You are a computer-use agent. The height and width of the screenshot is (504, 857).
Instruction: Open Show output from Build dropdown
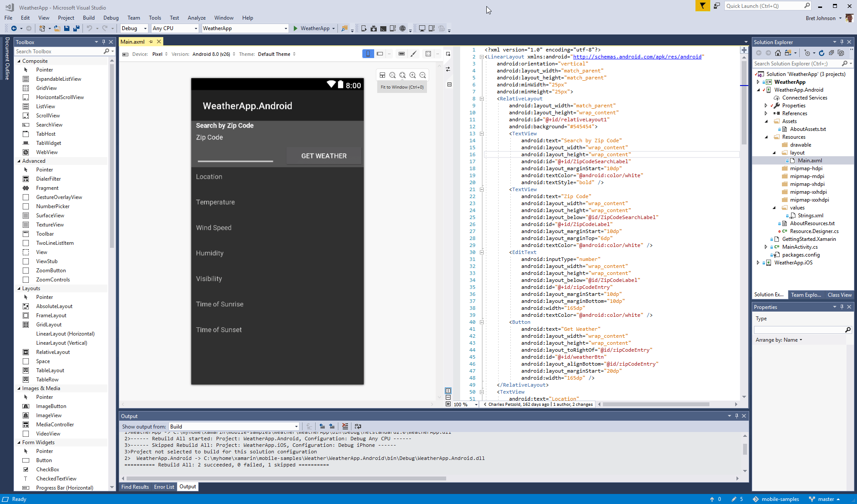(x=234, y=426)
